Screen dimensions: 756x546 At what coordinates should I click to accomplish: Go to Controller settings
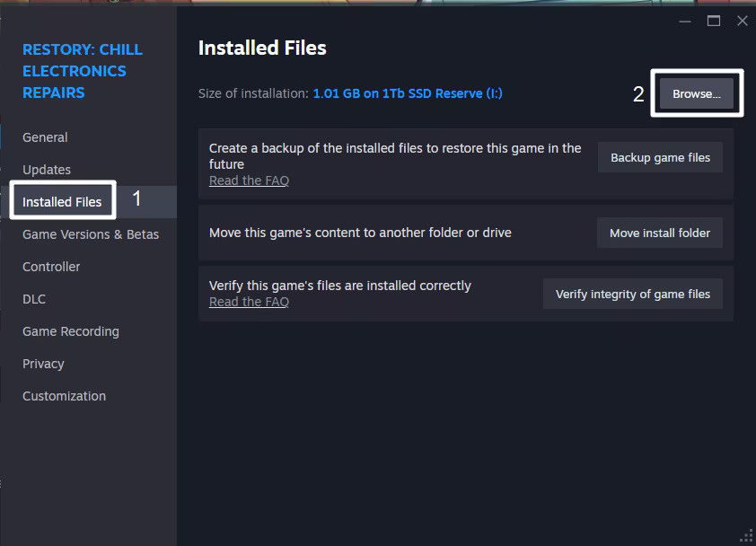[51, 267]
